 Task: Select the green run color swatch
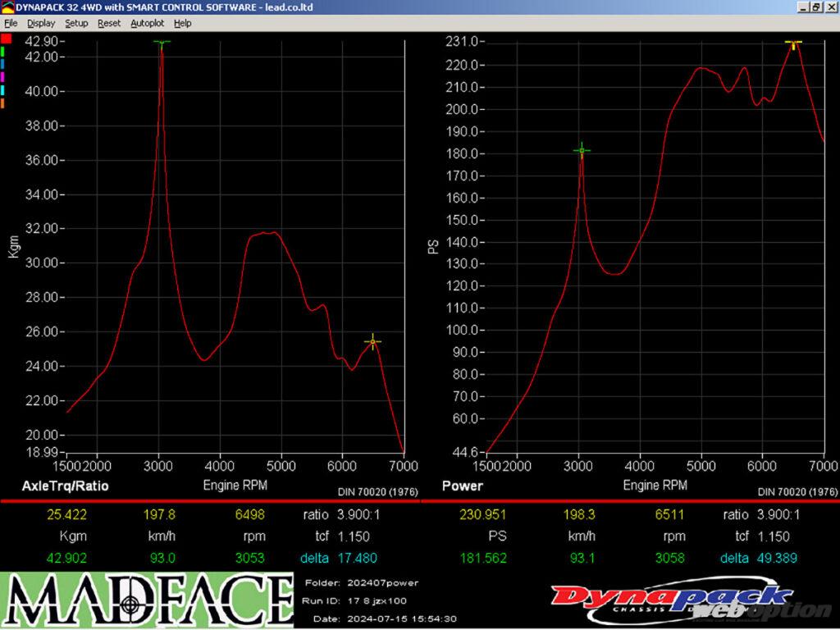[x=3, y=51]
